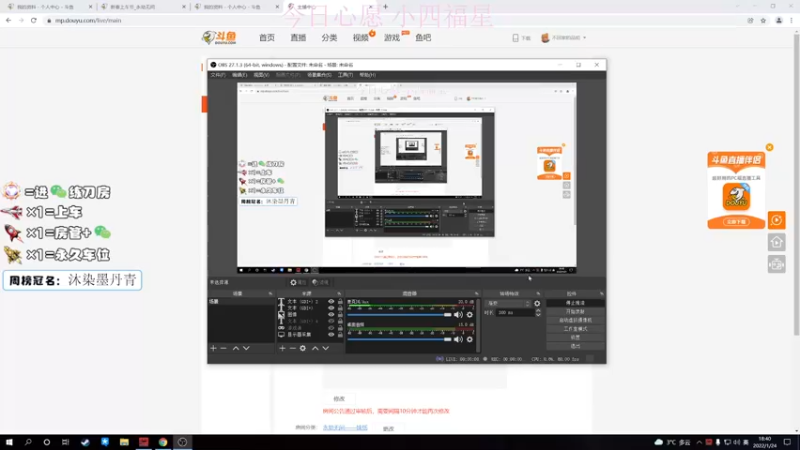Toggle lock on the display capture source

pyautogui.click(x=340, y=335)
